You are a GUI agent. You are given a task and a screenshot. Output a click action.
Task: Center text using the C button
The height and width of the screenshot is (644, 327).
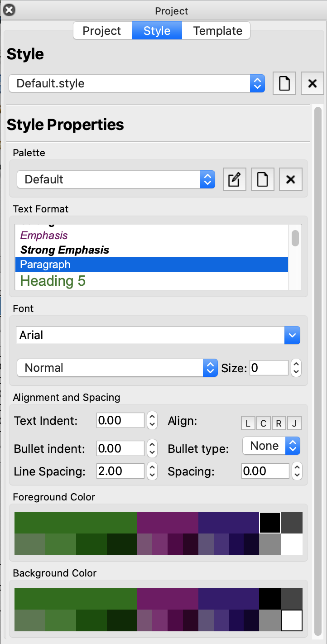[263, 423]
